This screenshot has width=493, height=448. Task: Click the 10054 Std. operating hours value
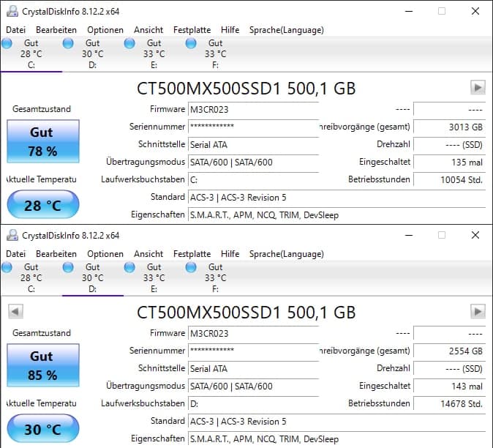(449, 180)
